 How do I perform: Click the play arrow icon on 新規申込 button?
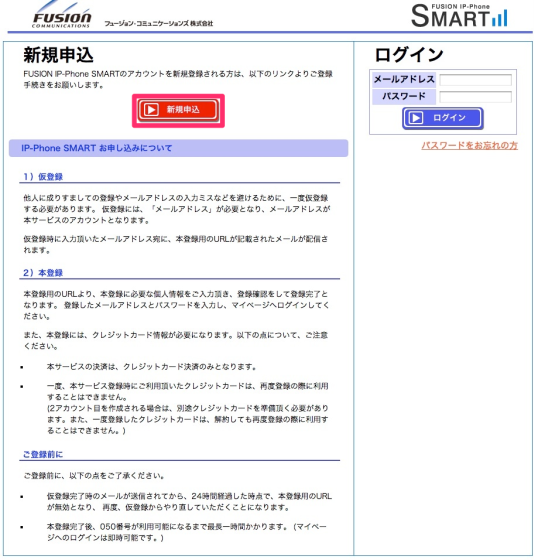(x=151, y=110)
